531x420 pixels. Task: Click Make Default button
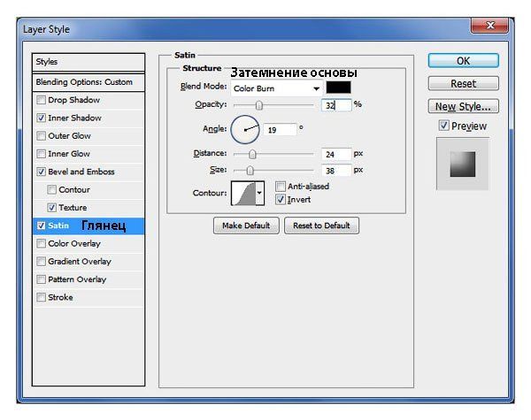click(246, 225)
